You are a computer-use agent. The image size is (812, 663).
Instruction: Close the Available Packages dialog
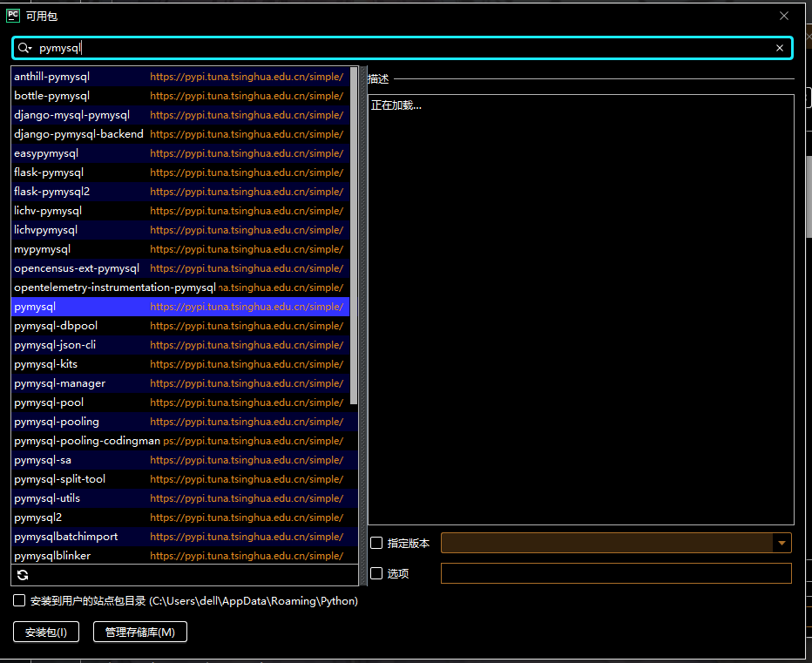point(784,16)
